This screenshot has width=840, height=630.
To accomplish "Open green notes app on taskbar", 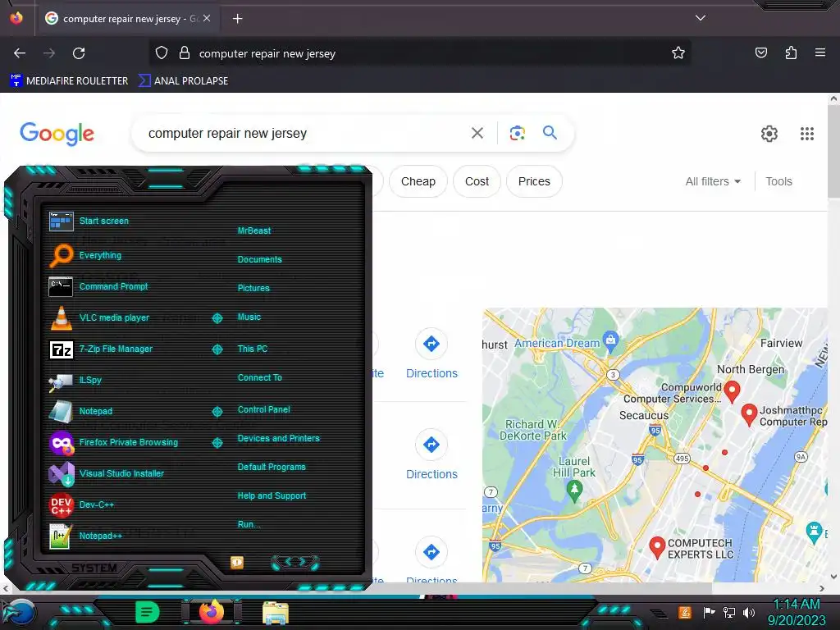I will click(147, 612).
